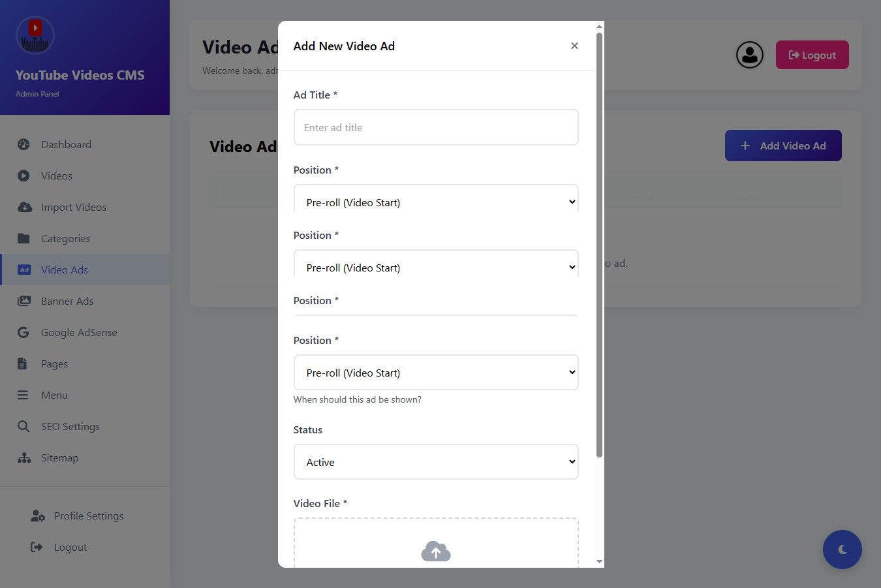Go to the Videos menu item

click(x=56, y=176)
